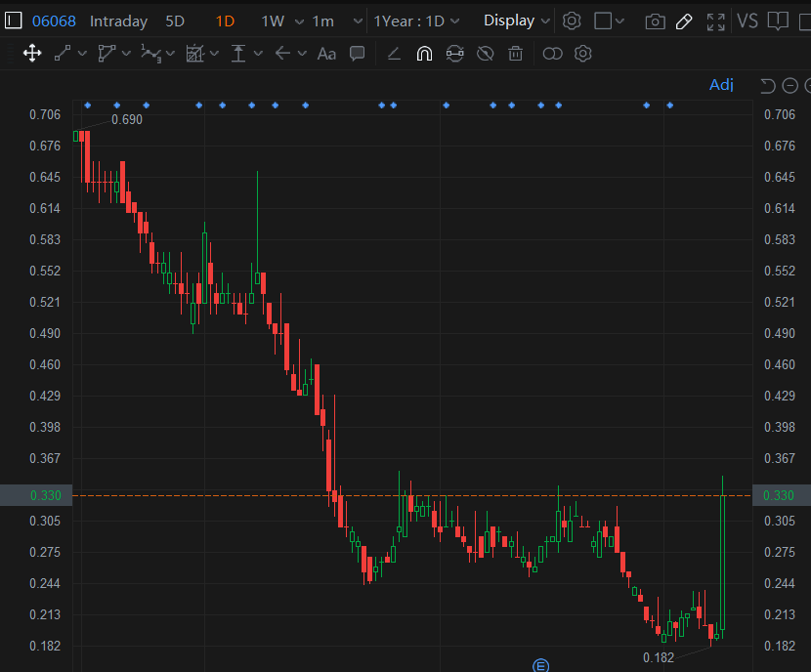Switch to the 5D chart period

(175, 21)
